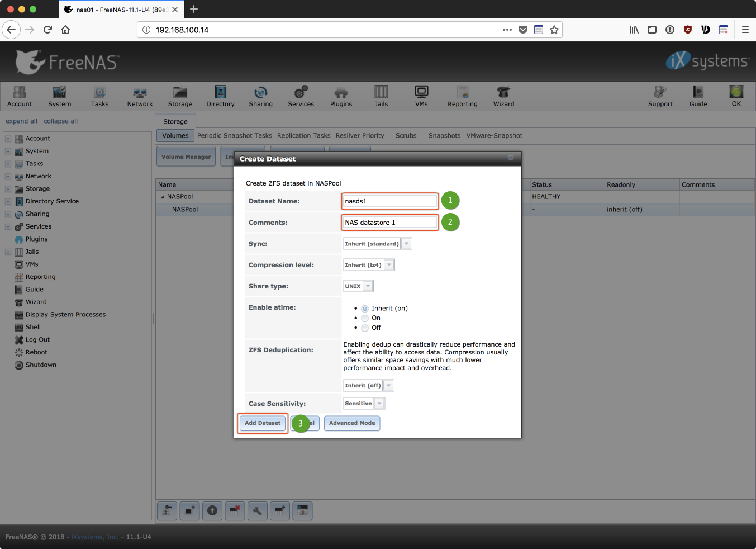The image size is (756, 549).
Task: Open the Services toolbar icon
Action: click(x=301, y=96)
